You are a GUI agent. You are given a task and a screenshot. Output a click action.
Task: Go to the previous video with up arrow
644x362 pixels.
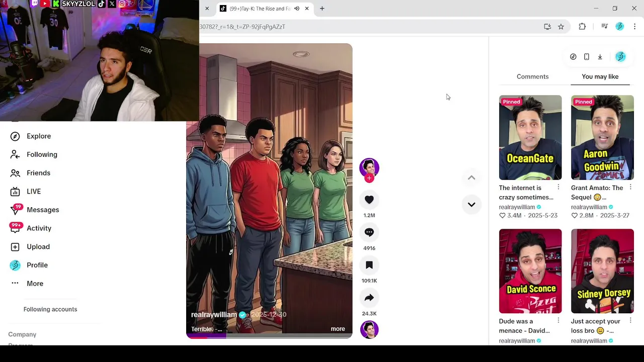pos(471,177)
